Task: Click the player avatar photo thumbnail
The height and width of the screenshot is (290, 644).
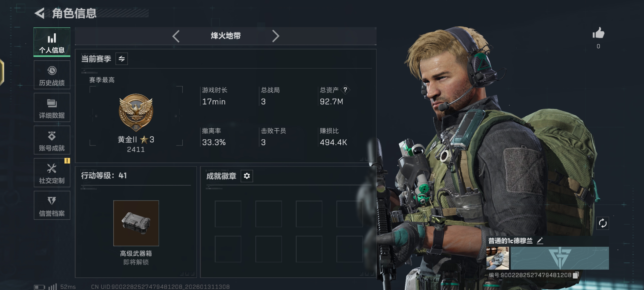Action: click(497, 258)
